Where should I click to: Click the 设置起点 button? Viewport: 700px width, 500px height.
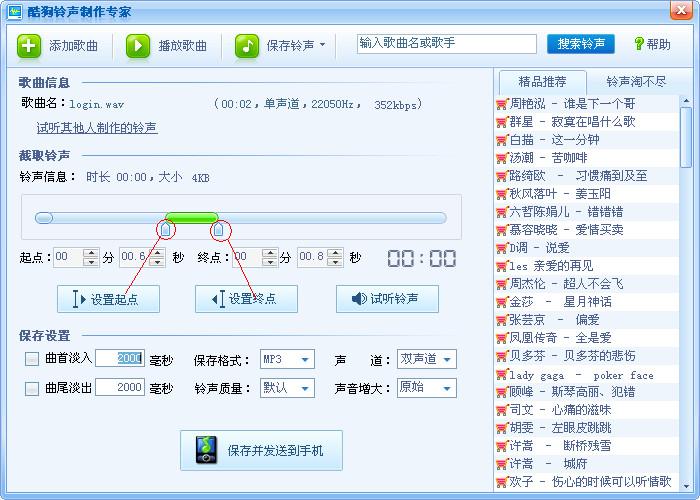(108, 299)
